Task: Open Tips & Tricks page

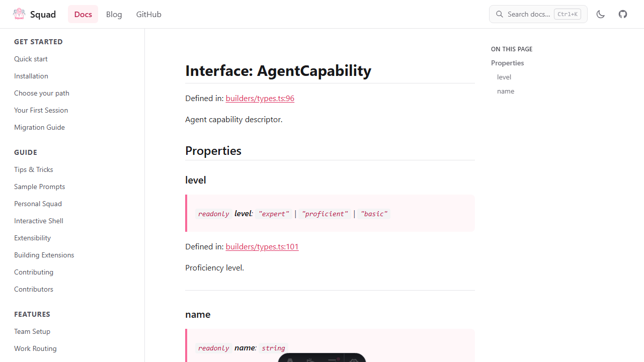Action: (x=34, y=169)
